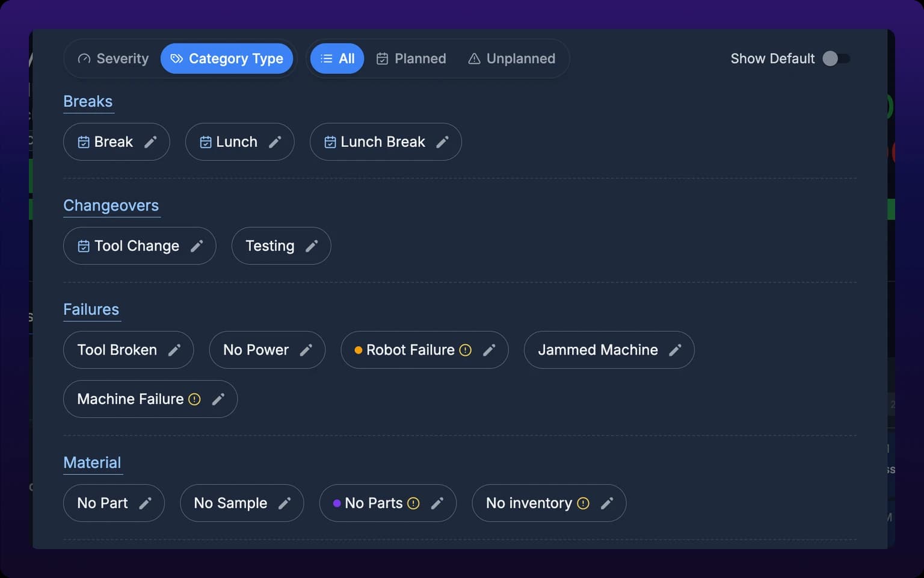
Task: Click the Tool Broken label
Action: coord(117,350)
